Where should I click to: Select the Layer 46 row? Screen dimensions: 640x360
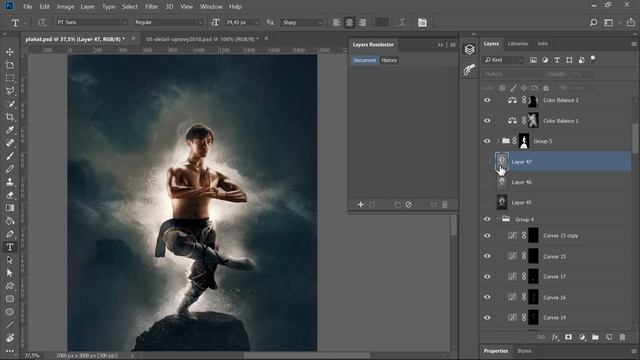556,182
